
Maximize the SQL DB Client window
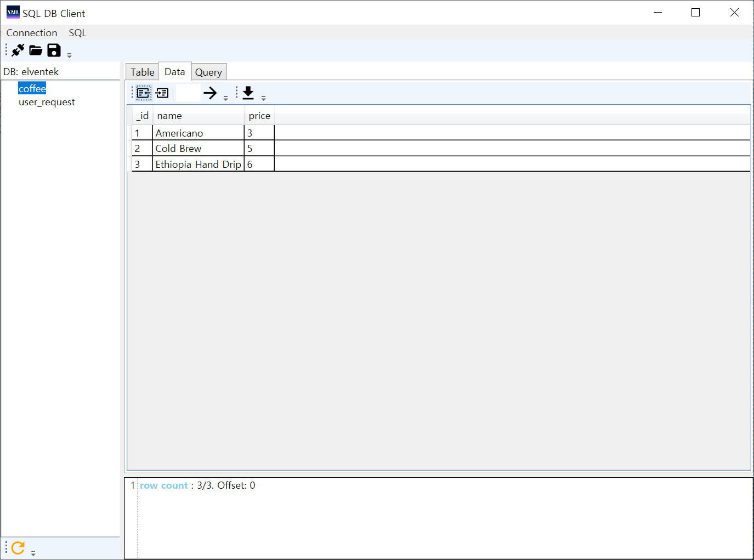(x=696, y=13)
